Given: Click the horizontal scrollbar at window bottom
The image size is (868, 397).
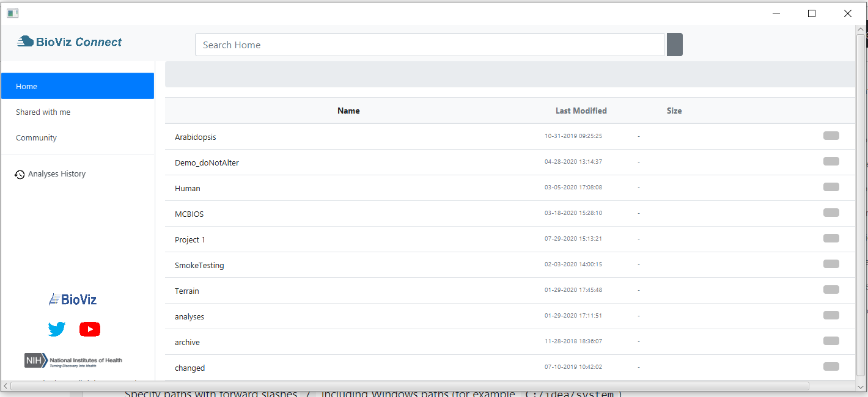Looking at the screenshot, I should pyautogui.click(x=410, y=386).
